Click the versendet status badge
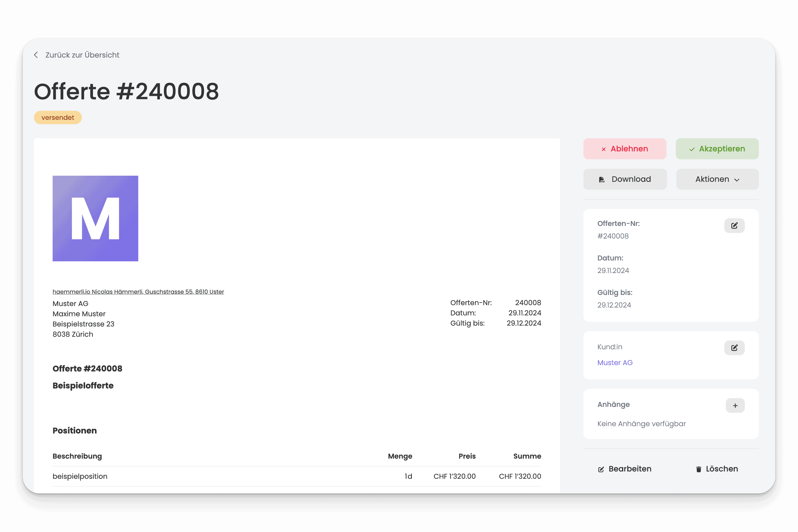The width and height of the screenshot is (798, 532). point(58,118)
